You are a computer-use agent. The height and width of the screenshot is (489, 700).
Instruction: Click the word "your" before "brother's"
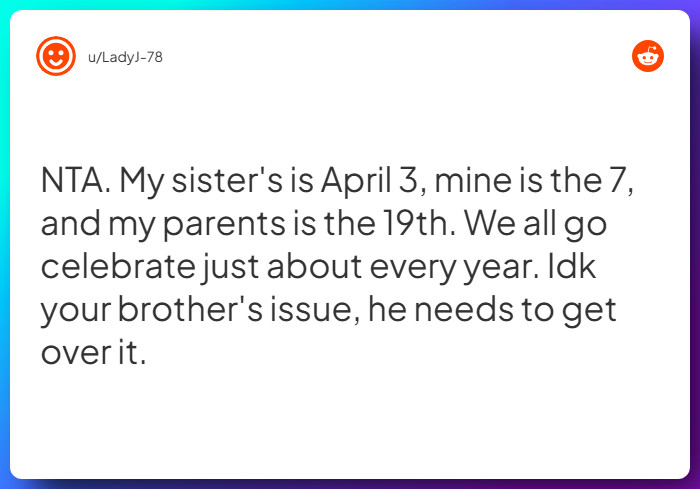76,312
